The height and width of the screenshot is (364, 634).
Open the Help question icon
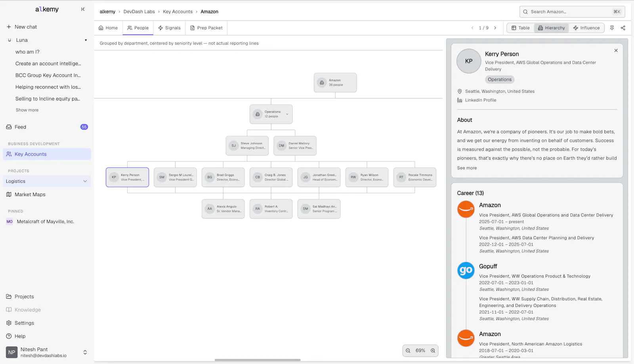(x=9, y=336)
